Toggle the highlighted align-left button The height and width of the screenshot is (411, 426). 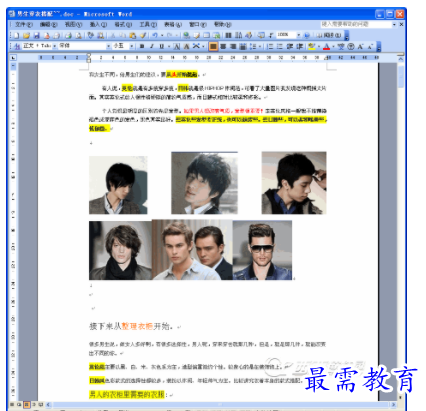(x=213, y=46)
